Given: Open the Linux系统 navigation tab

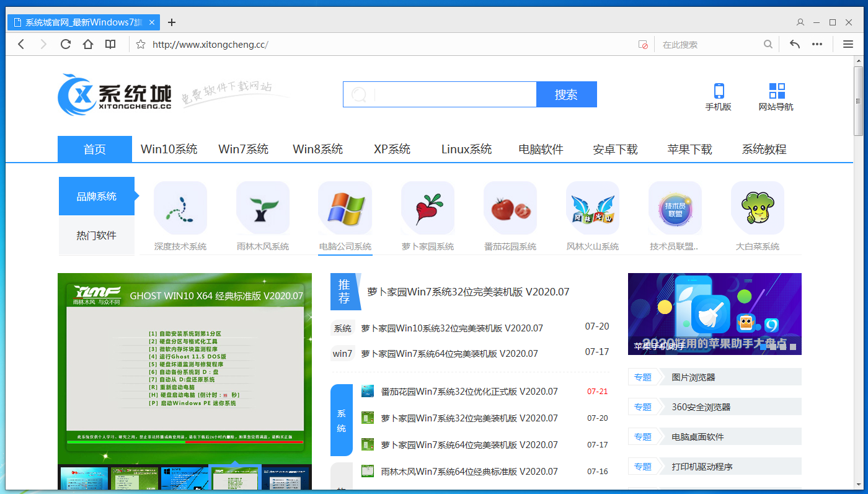Looking at the screenshot, I should click(467, 149).
